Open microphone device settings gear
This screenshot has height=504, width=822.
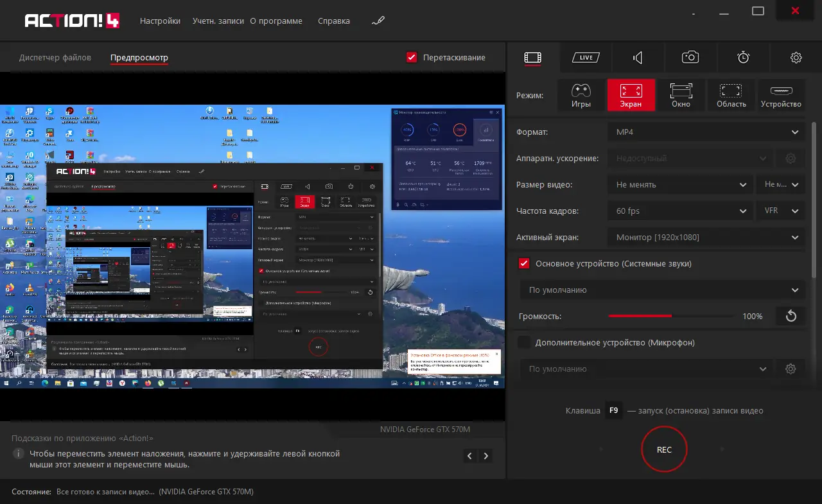point(791,369)
